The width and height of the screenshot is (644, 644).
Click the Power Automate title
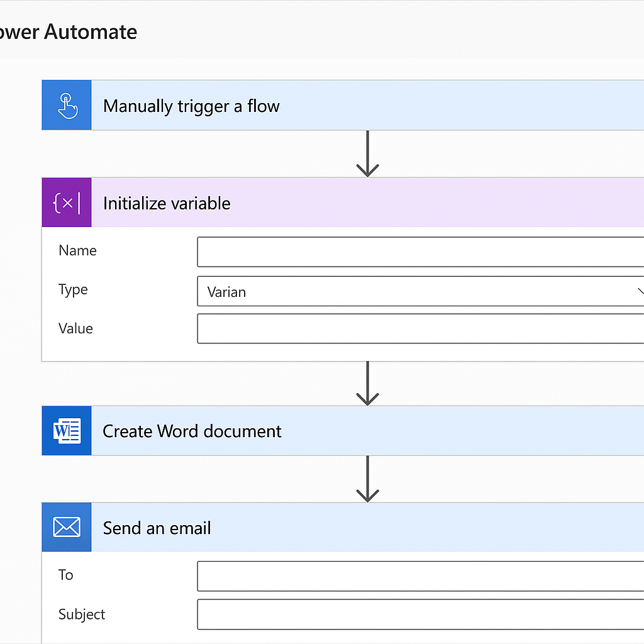point(68,31)
